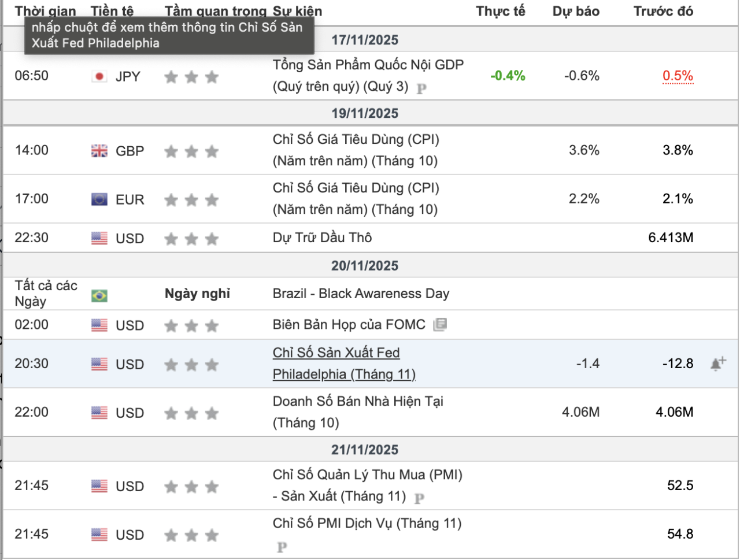The width and height of the screenshot is (740, 560).
Task: Click the Brazil flag on the holiday row
Action: pos(99,296)
